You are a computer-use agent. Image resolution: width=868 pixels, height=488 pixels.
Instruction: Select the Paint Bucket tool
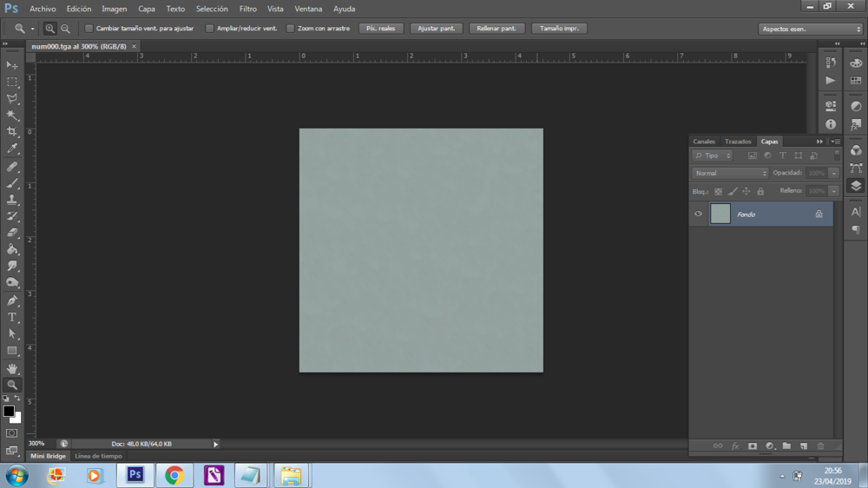tap(12, 249)
